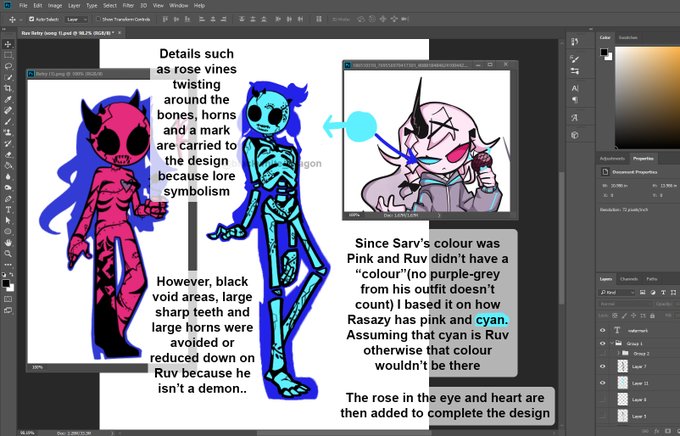The width and height of the screenshot is (680, 436).
Task: Select the Horizontal Type tool
Action: [8, 210]
